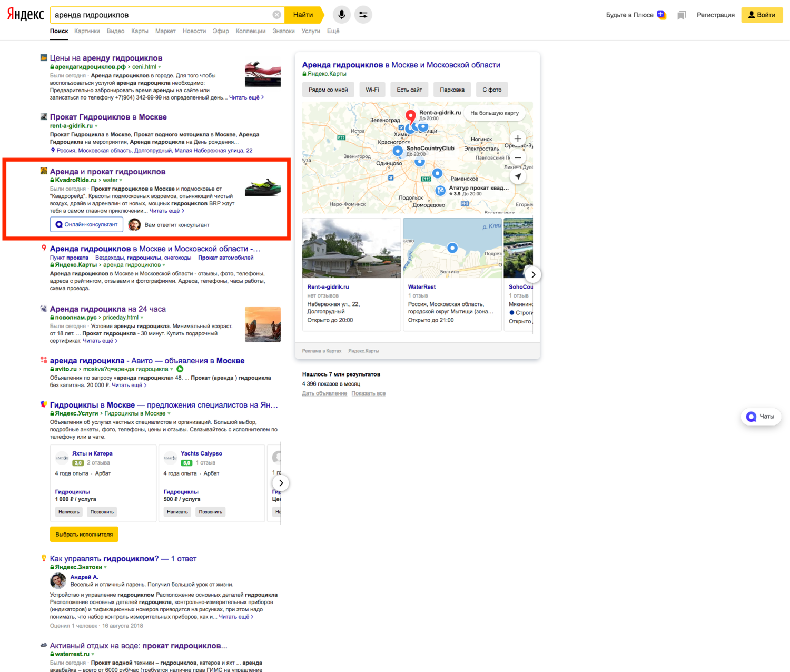Zoom out on the map with the minus
The height and width of the screenshot is (672, 790).
click(x=518, y=157)
